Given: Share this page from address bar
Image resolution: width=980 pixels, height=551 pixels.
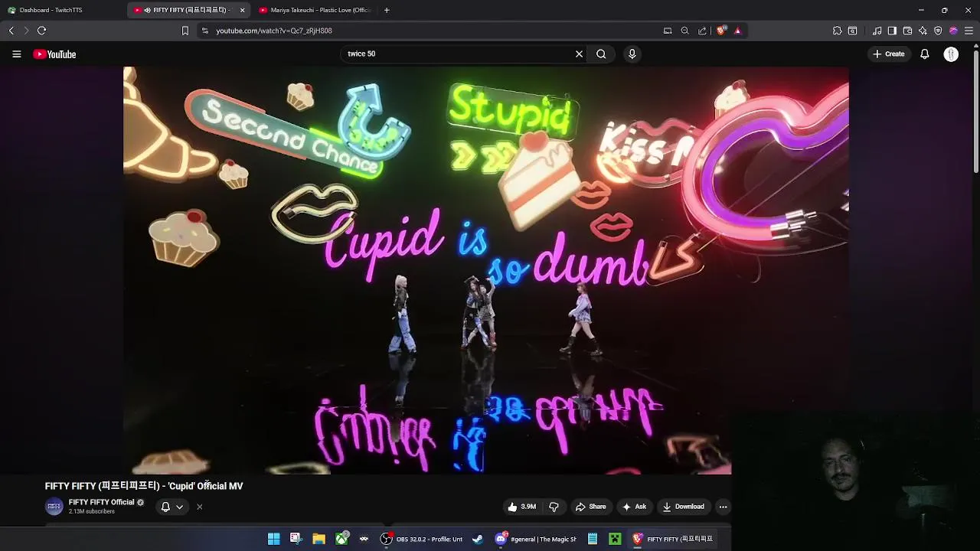Looking at the screenshot, I should tap(702, 31).
